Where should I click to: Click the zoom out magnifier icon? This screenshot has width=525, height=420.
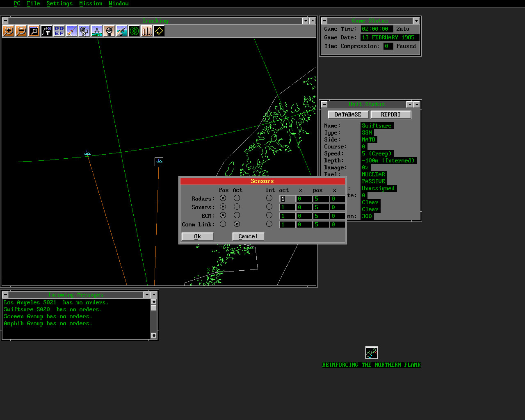coord(21,31)
